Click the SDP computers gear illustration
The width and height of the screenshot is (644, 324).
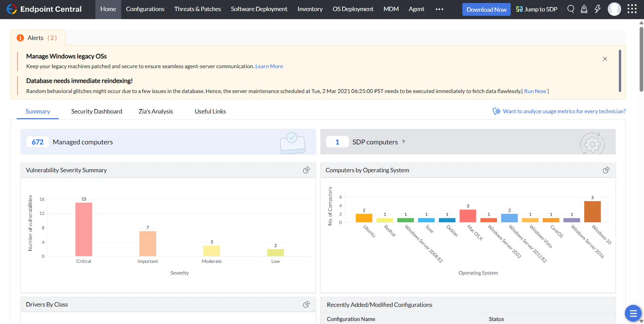[593, 143]
